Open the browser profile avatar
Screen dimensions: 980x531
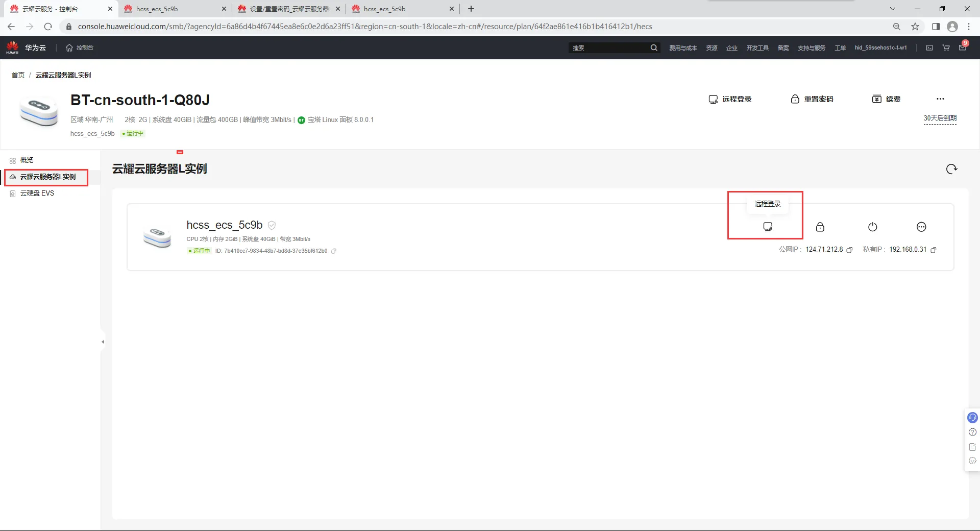pyautogui.click(x=952, y=27)
